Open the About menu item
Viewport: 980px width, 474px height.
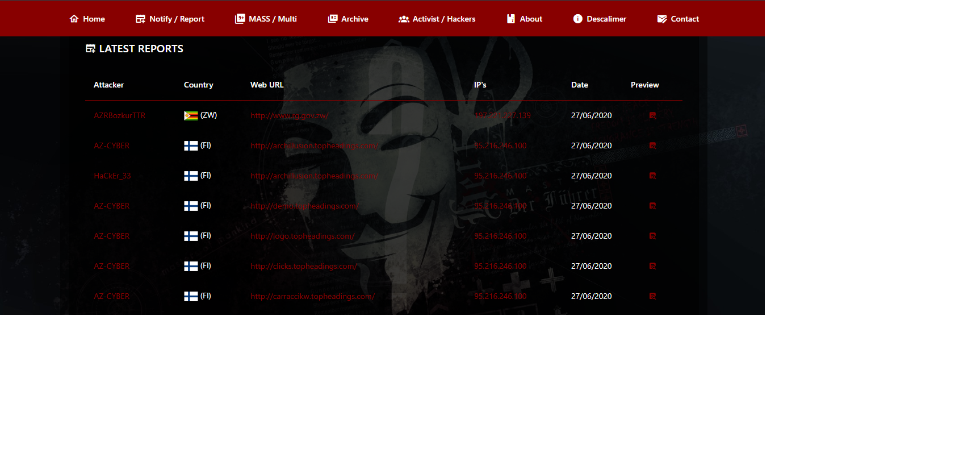click(524, 19)
